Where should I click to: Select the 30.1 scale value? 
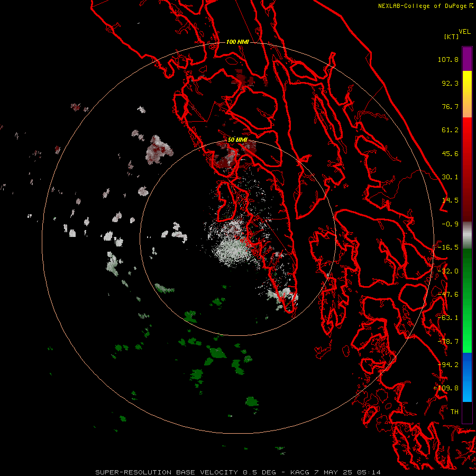pyautogui.click(x=450, y=177)
